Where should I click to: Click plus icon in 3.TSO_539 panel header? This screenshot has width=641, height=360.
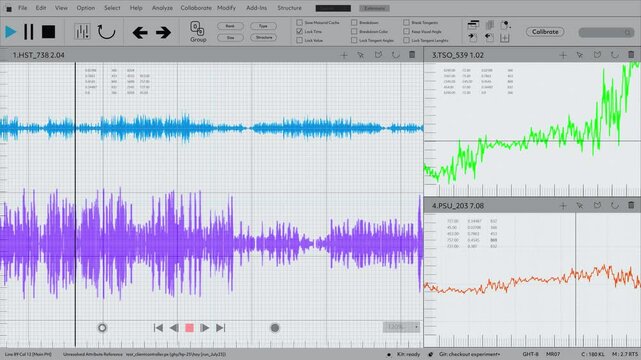point(563,55)
